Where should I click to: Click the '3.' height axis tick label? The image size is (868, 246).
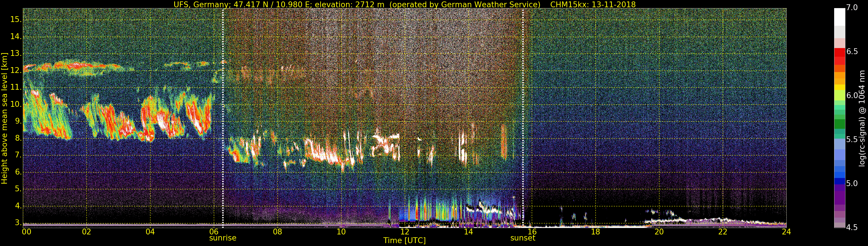18,223
